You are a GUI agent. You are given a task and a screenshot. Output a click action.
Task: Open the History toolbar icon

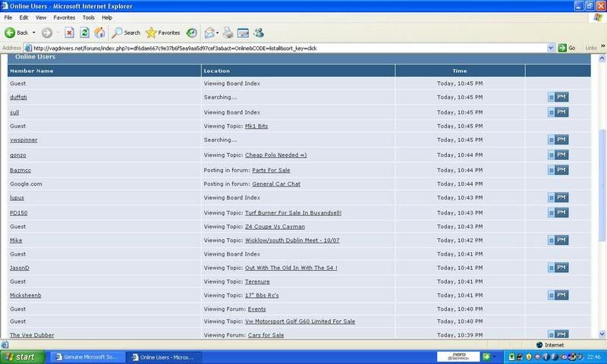191,33
